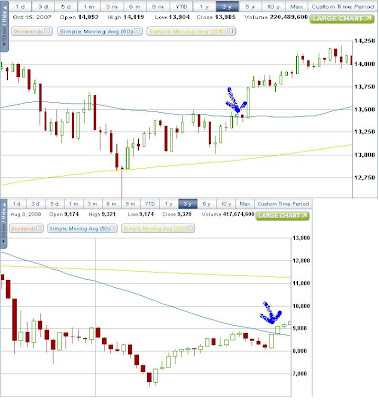Remove Simple Moving Avg (200) on 2009 chart
This screenshot has height=400, width=379.
click(x=190, y=229)
